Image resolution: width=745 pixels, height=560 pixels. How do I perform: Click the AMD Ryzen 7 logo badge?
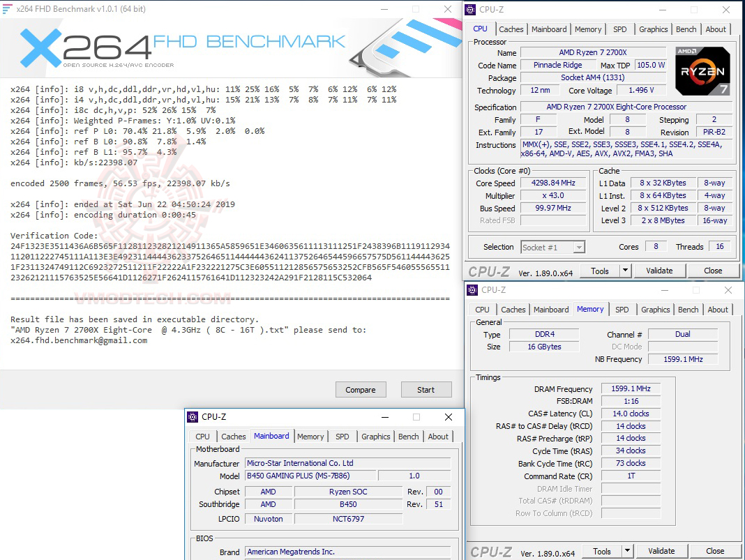tap(702, 70)
